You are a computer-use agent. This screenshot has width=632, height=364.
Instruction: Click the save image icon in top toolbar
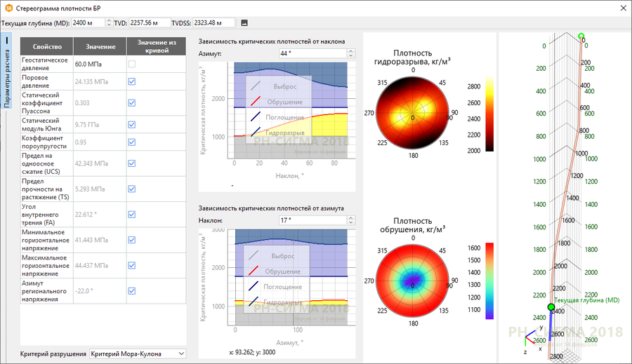point(244,23)
